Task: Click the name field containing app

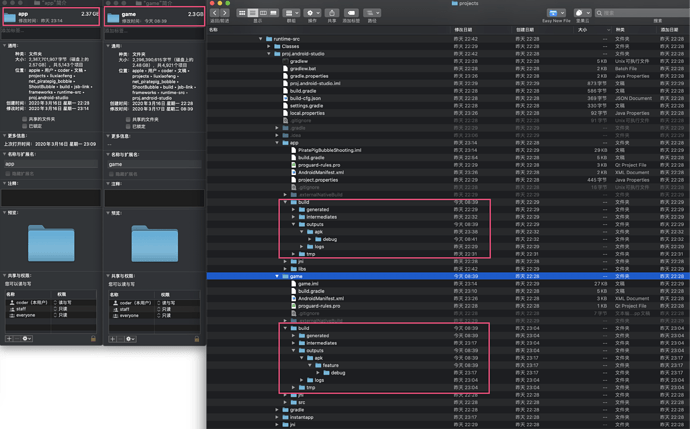Action: [50, 164]
